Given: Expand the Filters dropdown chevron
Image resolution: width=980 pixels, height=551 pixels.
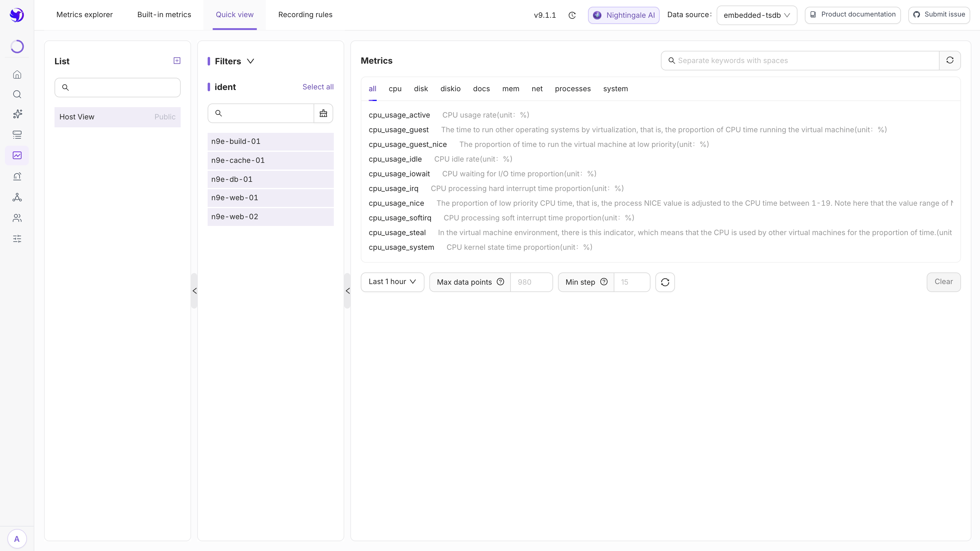Looking at the screenshot, I should pos(250,61).
